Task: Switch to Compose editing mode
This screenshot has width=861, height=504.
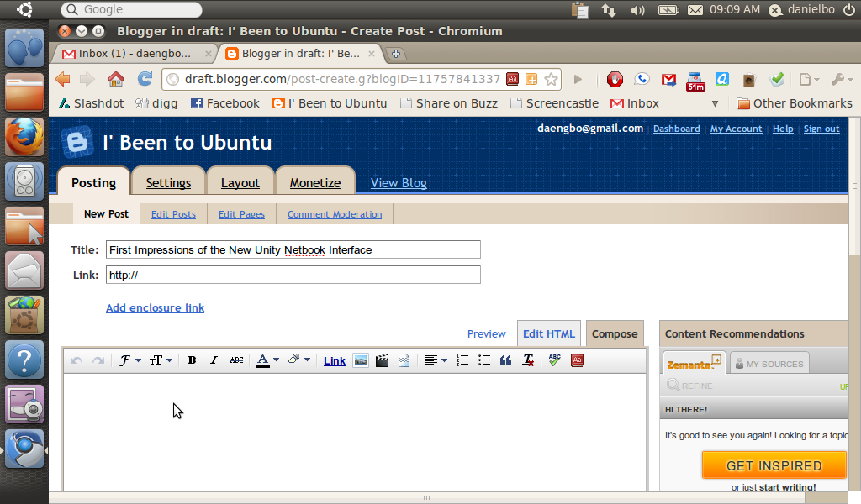Action: click(x=615, y=333)
